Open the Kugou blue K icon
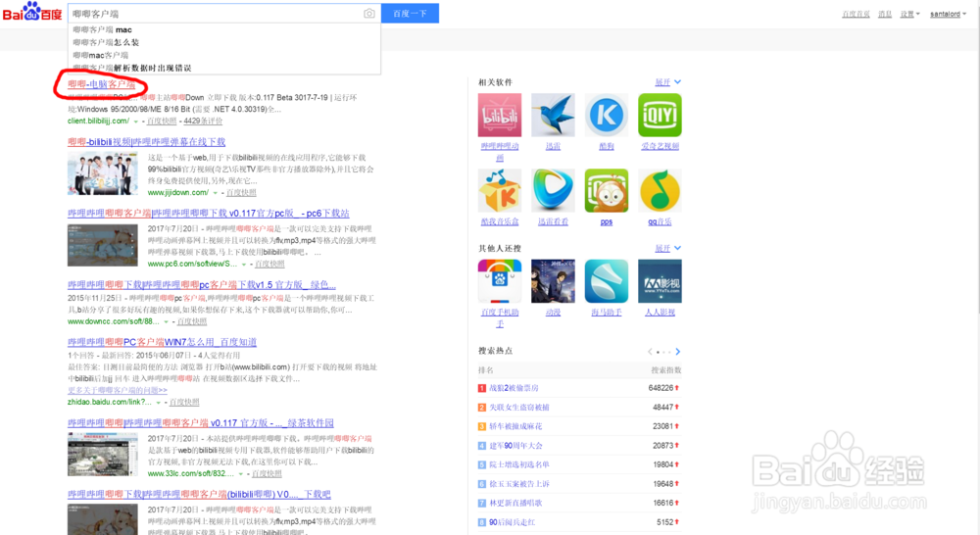Screen dimensions: 980x535 click(607, 115)
